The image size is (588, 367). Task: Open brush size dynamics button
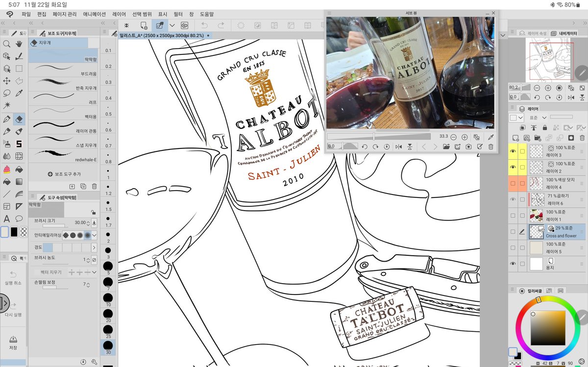[94, 223]
